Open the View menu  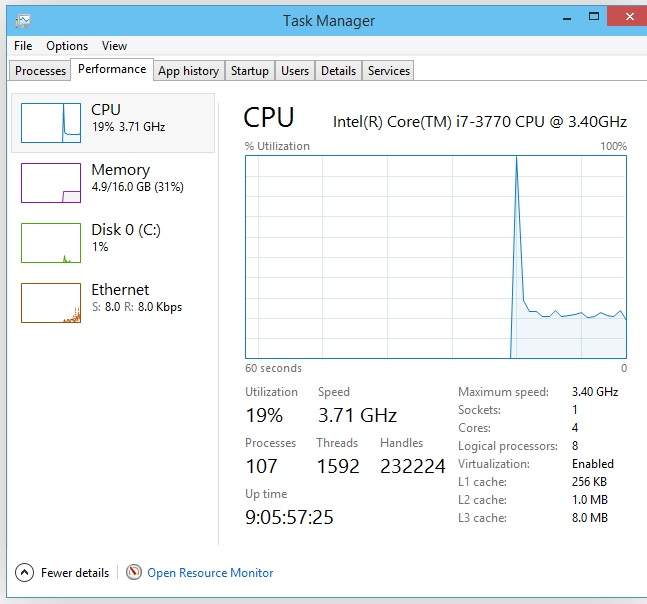pyautogui.click(x=114, y=46)
